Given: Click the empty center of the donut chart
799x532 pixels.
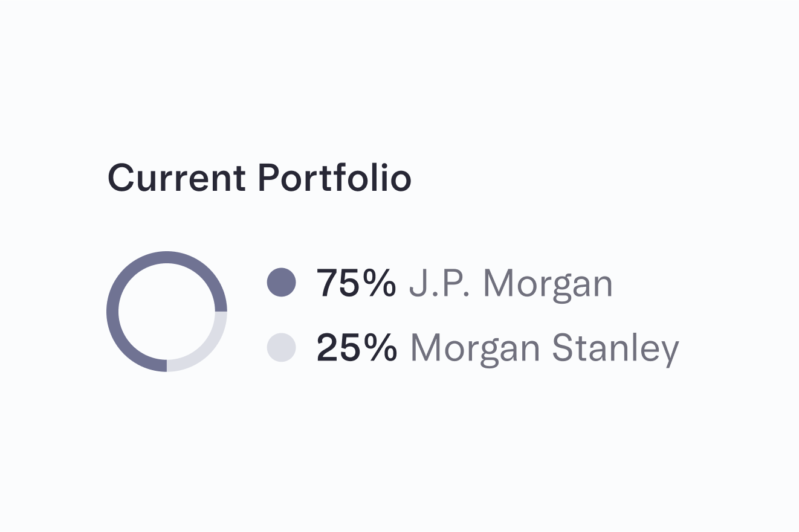Looking at the screenshot, I should [167, 312].
